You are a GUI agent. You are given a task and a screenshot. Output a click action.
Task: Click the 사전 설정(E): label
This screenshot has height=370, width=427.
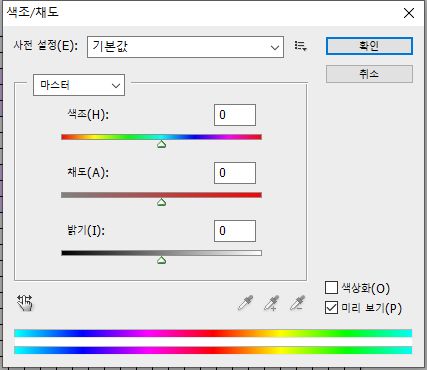[46, 45]
